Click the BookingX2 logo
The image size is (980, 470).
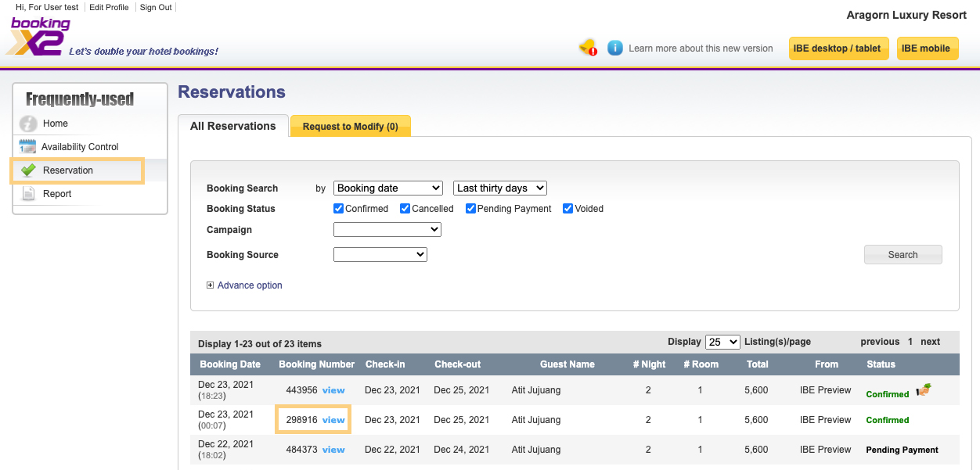pos(41,37)
